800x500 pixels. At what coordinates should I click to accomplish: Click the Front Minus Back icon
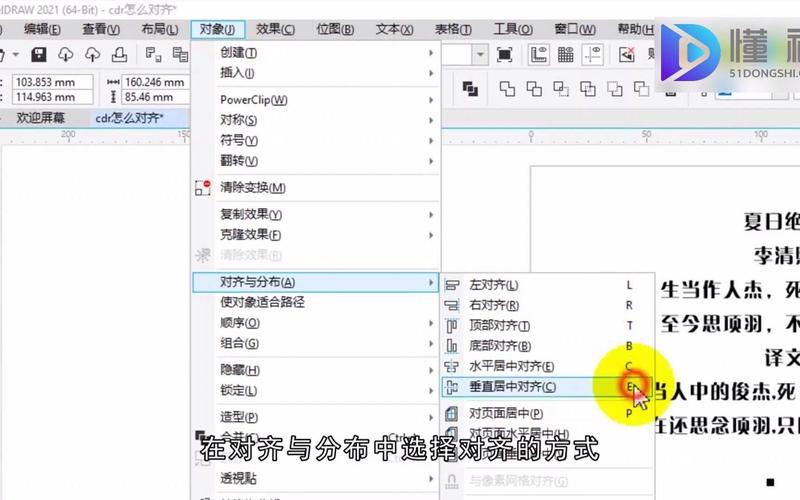[x=615, y=89]
